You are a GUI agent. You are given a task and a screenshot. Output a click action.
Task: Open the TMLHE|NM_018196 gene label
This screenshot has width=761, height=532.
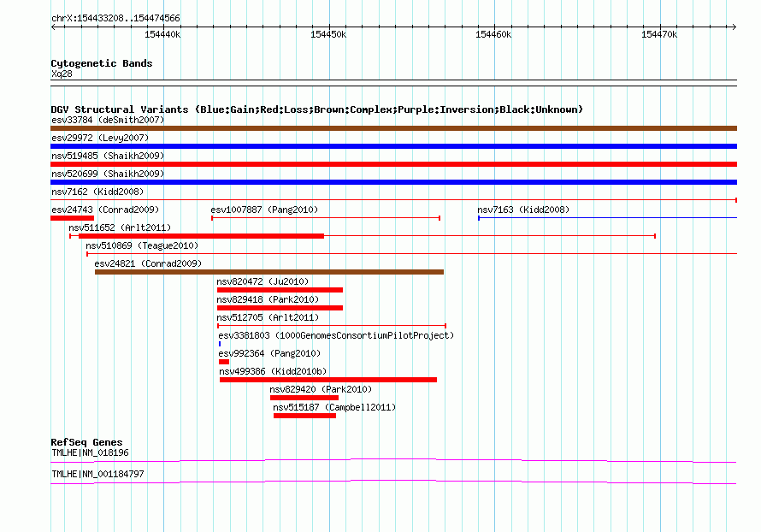pyautogui.click(x=90, y=452)
